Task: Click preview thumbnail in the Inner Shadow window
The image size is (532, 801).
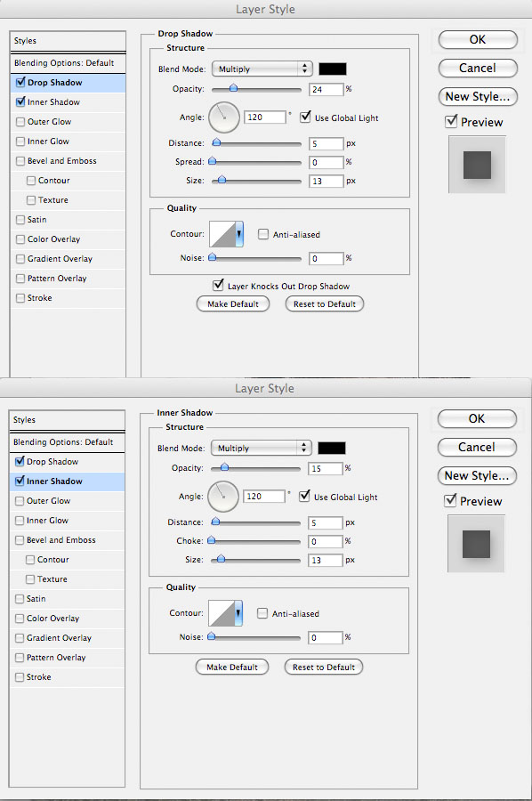Action: coord(476,544)
